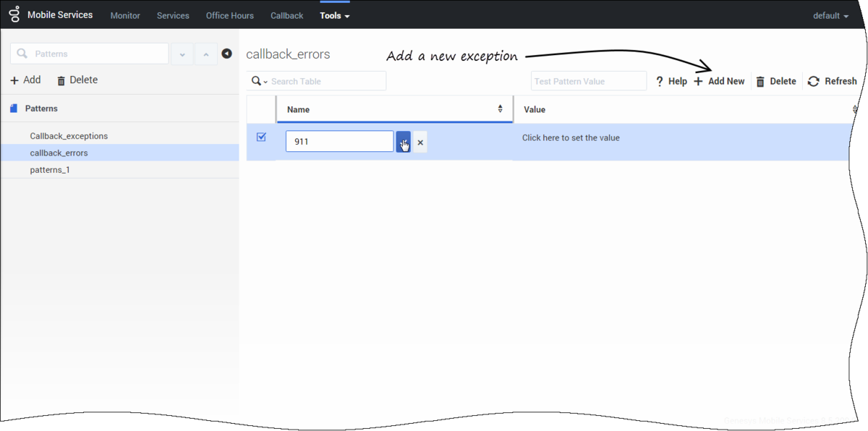
Task: Uncheck the 911 row checkbox
Action: pyautogui.click(x=261, y=137)
